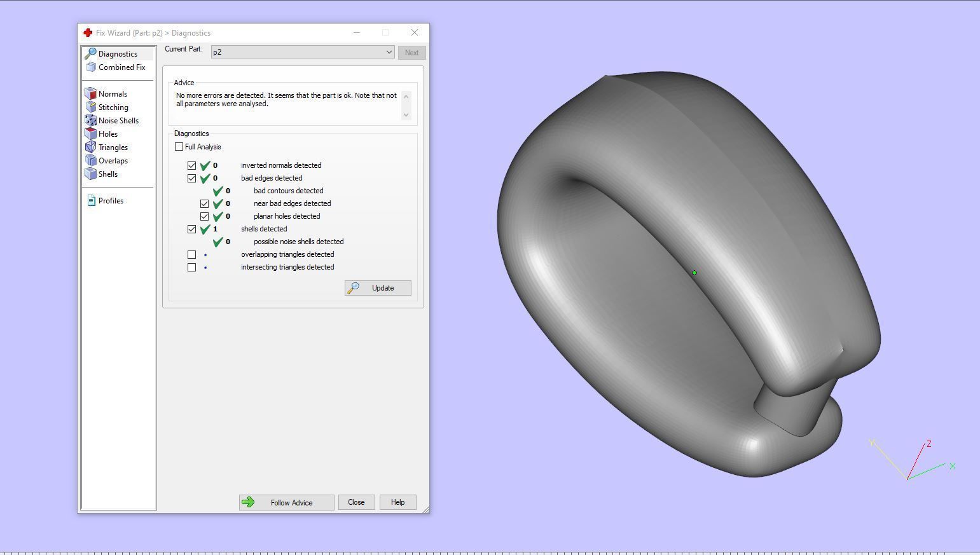Click the red cross Fix Wizard title icon

(x=88, y=32)
